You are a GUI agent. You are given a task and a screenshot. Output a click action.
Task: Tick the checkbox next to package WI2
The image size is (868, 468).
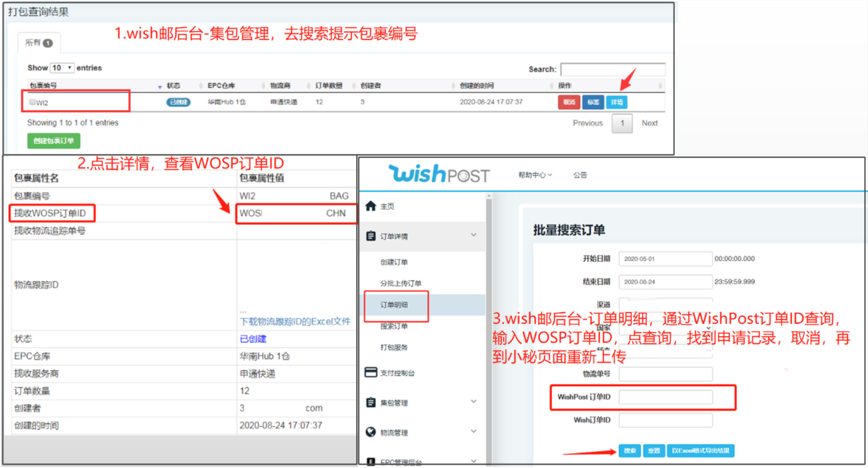(32, 102)
